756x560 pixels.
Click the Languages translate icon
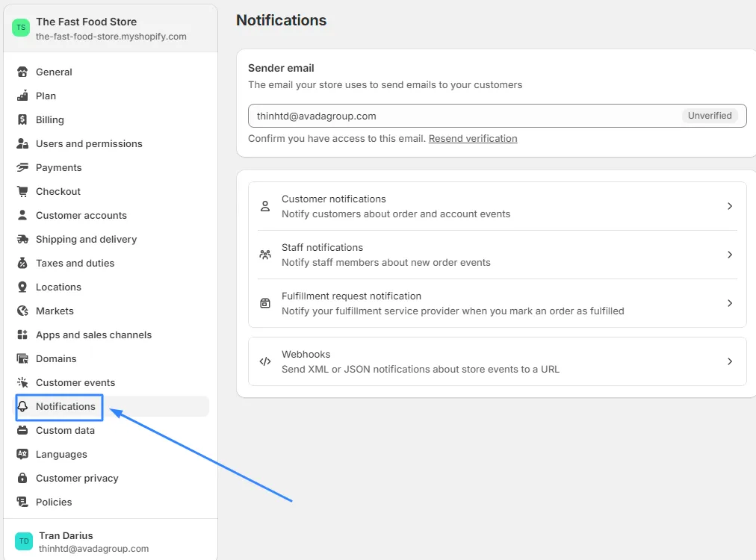tap(22, 454)
